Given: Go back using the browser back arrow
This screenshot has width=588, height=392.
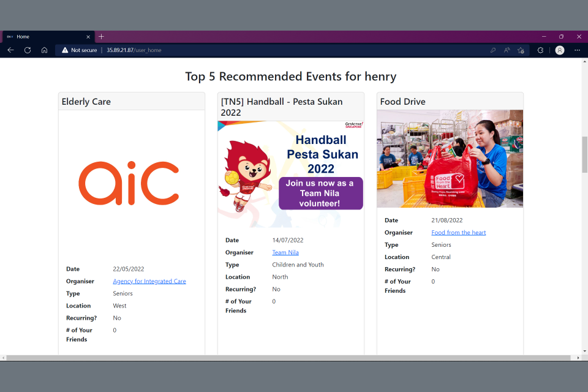Looking at the screenshot, I should [x=10, y=50].
